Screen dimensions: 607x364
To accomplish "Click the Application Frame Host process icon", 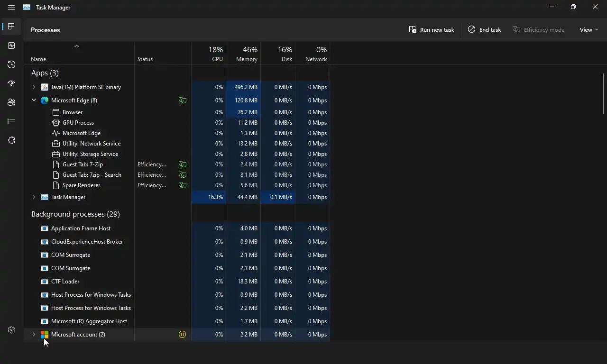I will coord(45,228).
